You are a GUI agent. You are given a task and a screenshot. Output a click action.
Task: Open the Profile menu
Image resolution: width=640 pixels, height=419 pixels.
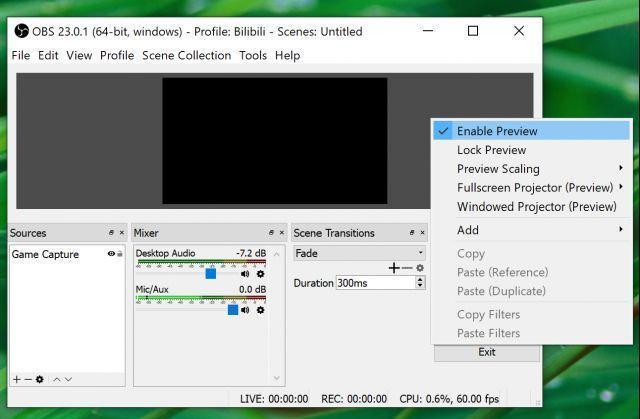(117, 55)
